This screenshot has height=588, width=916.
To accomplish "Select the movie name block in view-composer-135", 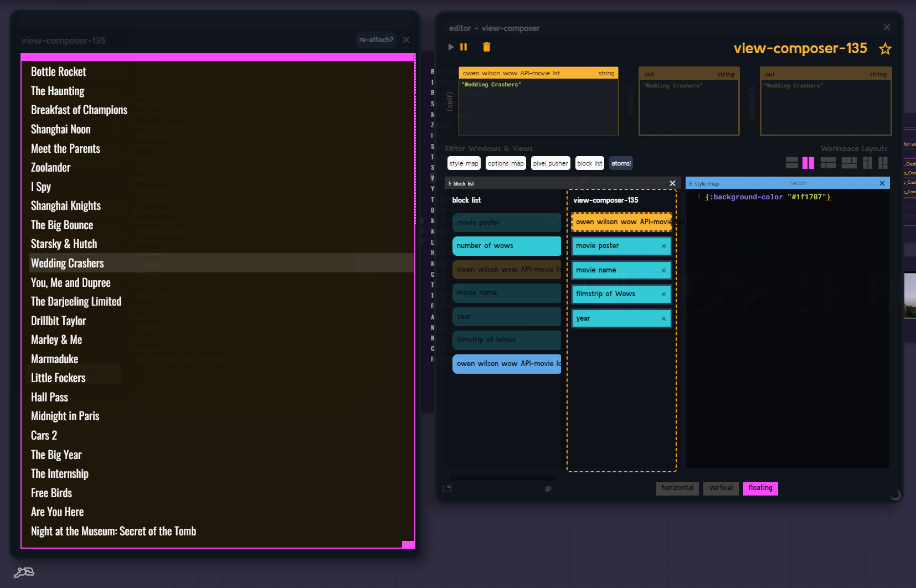I will point(621,270).
